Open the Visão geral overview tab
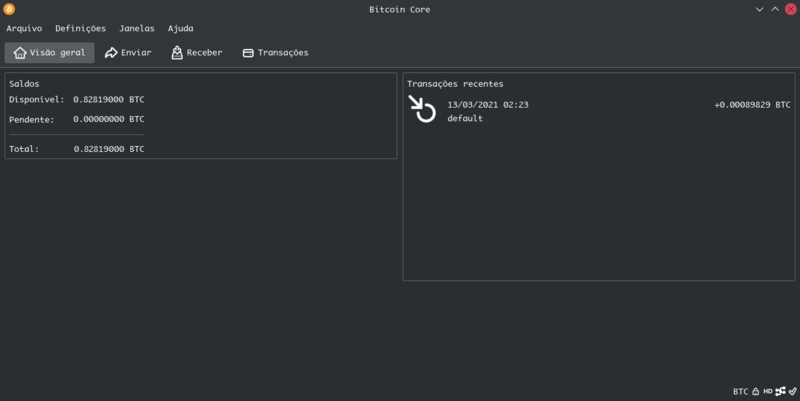 coord(49,53)
